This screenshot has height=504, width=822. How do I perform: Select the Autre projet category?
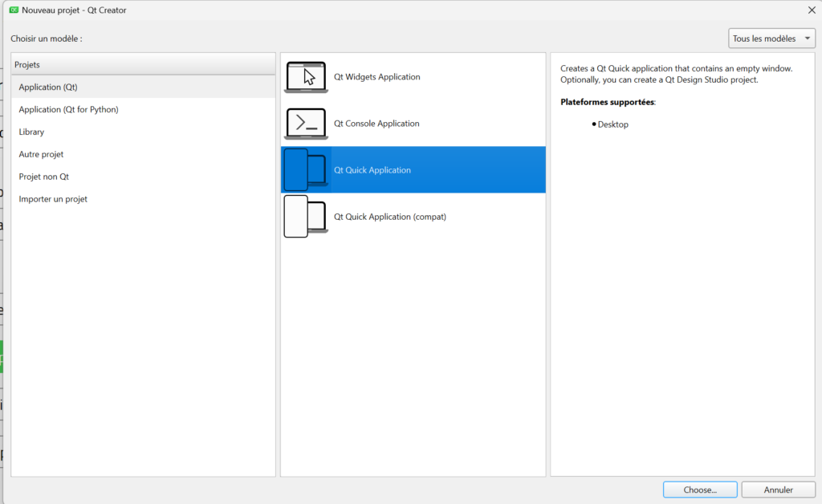pyautogui.click(x=143, y=155)
